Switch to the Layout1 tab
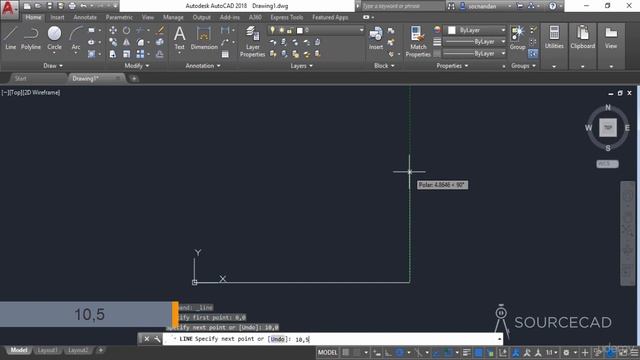640x360 pixels. [x=47, y=350]
